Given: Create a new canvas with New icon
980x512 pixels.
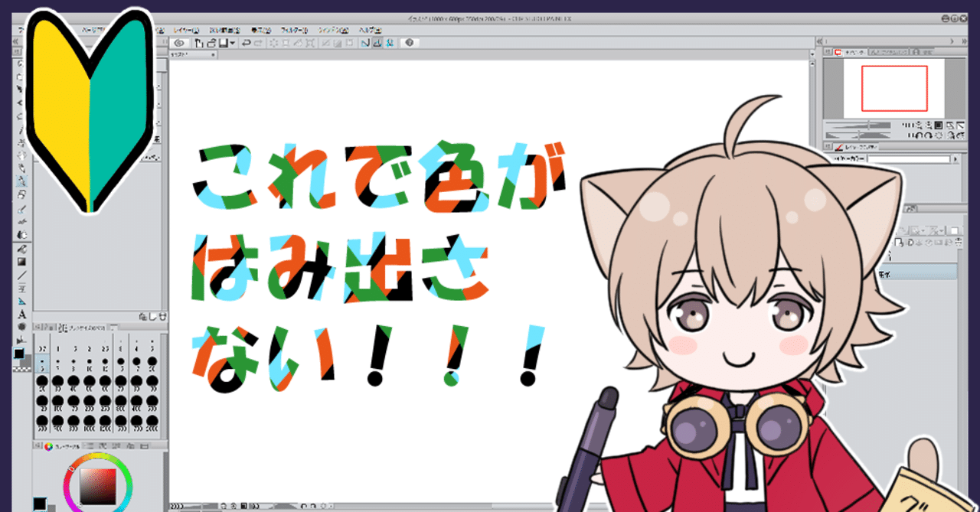Looking at the screenshot, I should [199, 43].
